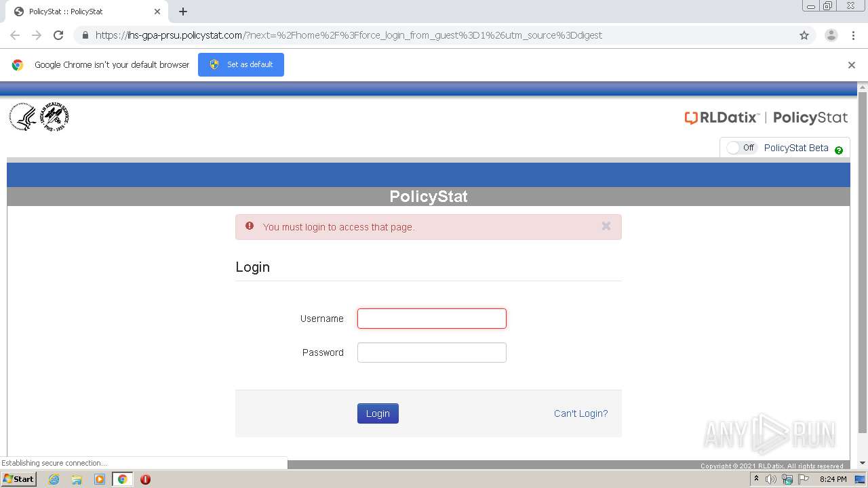Click the Indian Health Service seal logo
Screen dimensions: 868x488
[x=54, y=117]
